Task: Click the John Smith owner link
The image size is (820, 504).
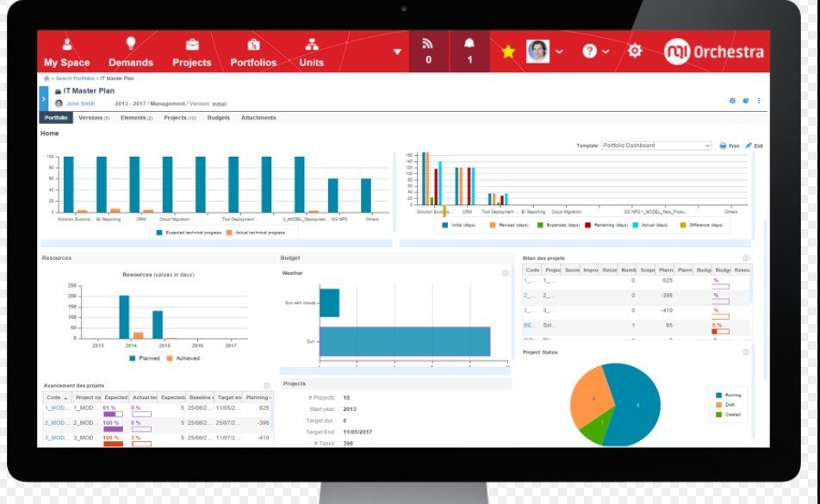Action: pos(83,103)
